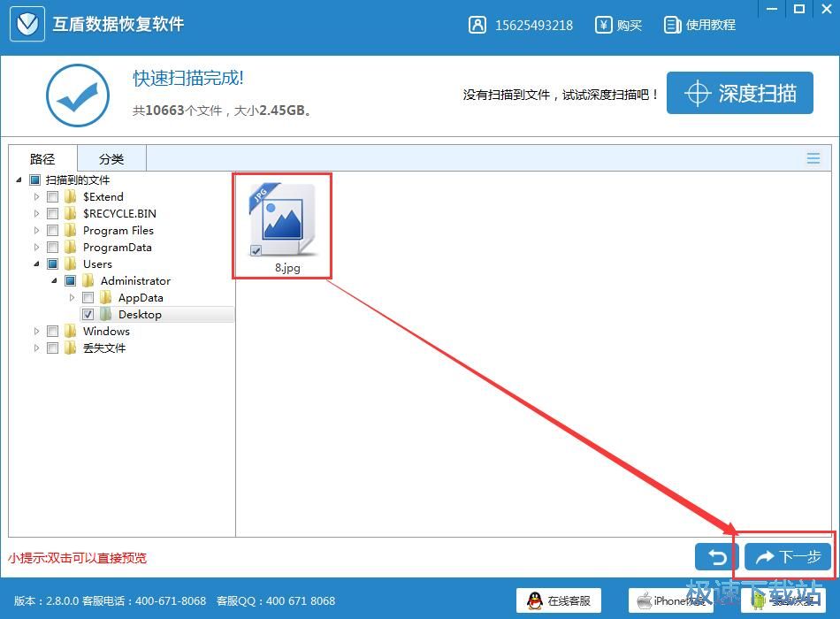
Task: Select the 丢失文件 folder icon
Action: pos(70,348)
